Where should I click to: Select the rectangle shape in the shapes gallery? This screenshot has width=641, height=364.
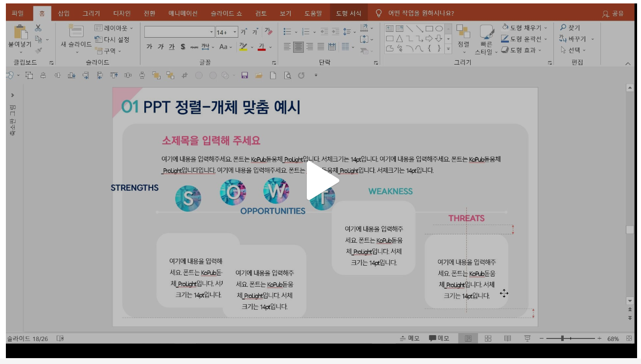pyautogui.click(x=429, y=29)
